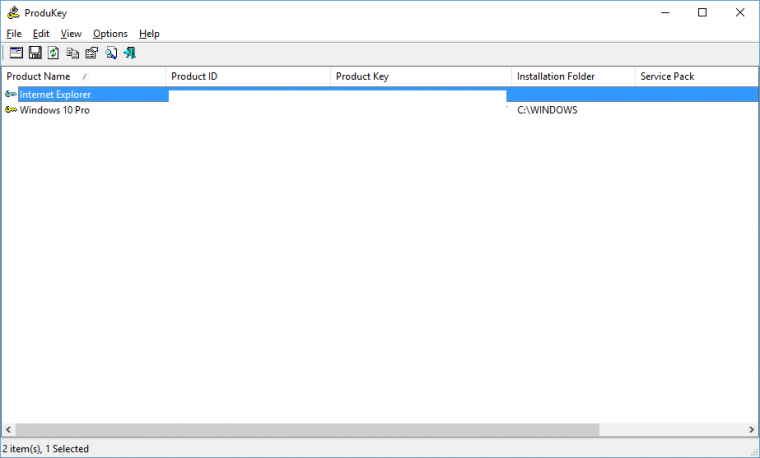Open the File menu
760x458 pixels.
point(14,33)
